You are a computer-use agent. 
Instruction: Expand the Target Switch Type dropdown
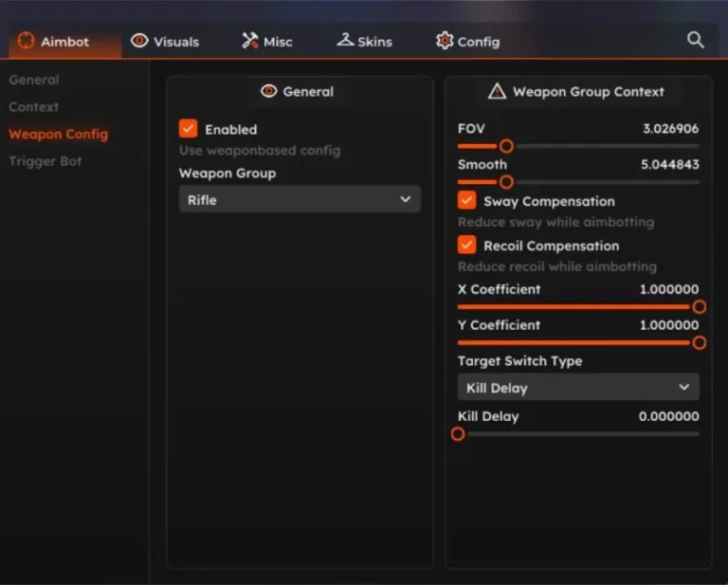coord(578,388)
